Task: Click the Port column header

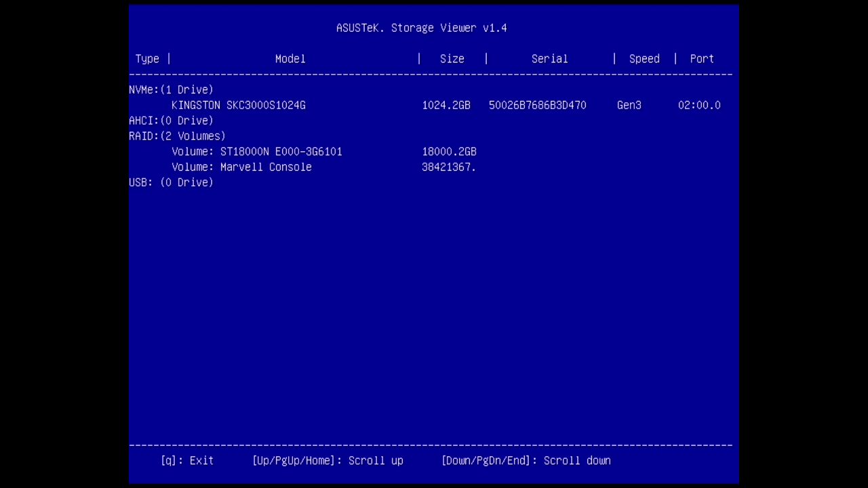Action: [x=702, y=59]
